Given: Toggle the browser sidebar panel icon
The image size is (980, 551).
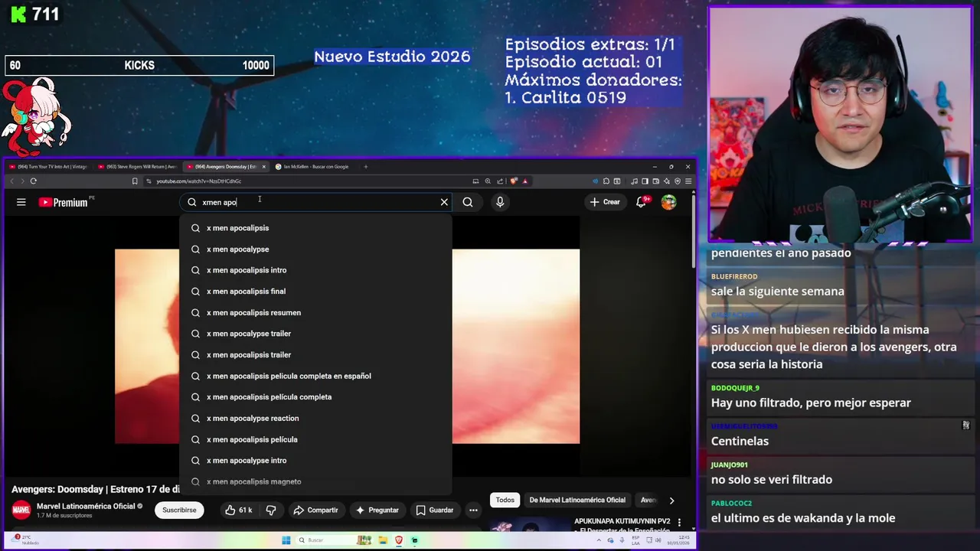Looking at the screenshot, I should pos(645,181).
